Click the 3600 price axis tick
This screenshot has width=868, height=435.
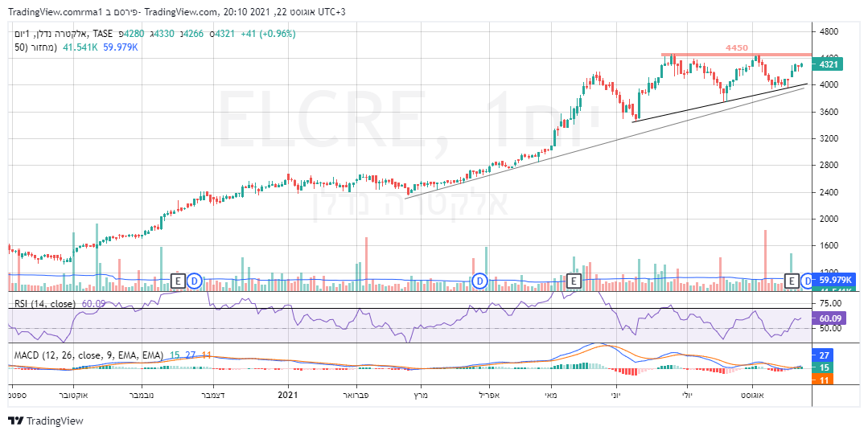[829, 113]
